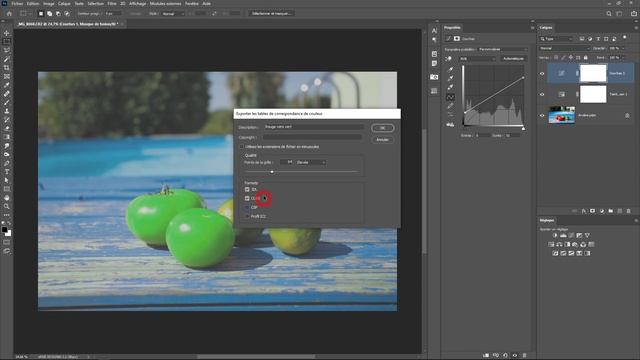The width and height of the screenshot is (640, 360).
Task: Toggle the layer filter switch in Calques
Action: coord(625,38)
